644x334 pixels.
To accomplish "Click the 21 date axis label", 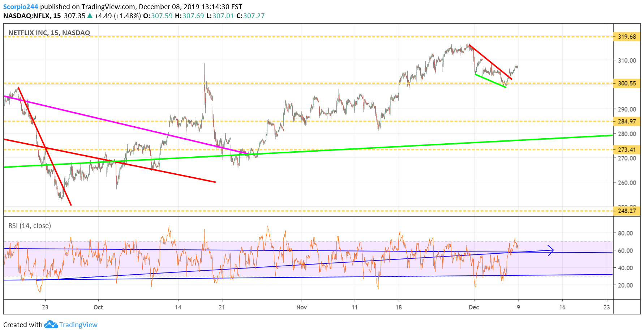I will [222, 307].
